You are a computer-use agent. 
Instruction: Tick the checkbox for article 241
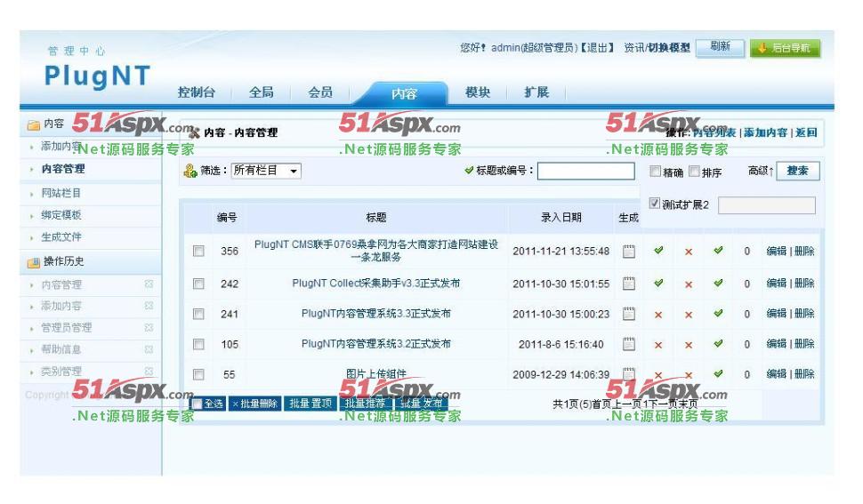click(198, 314)
